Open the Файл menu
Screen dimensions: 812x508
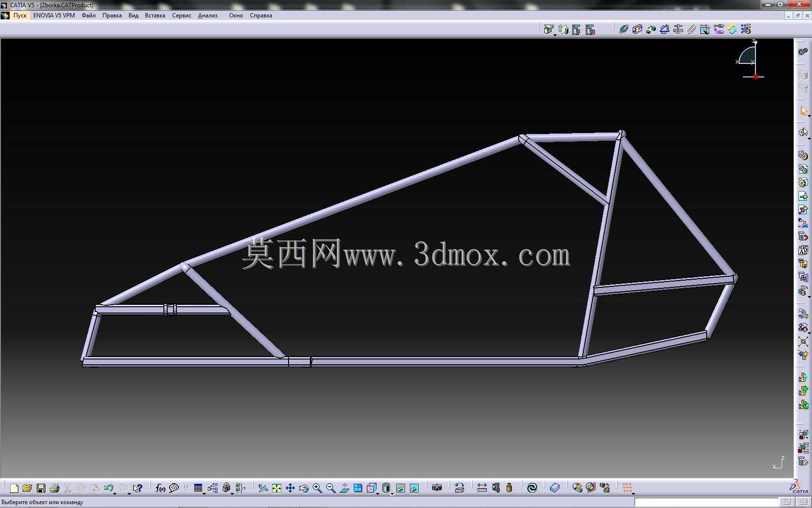click(88, 15)
